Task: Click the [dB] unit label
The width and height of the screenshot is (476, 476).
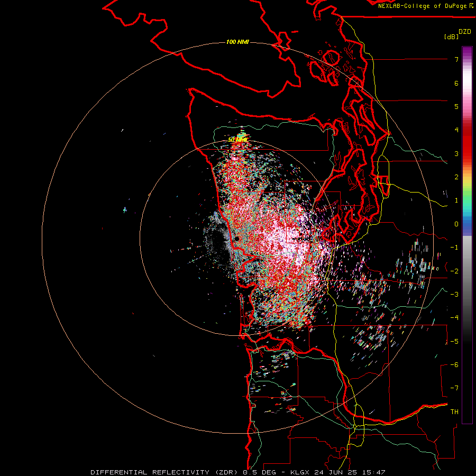Action: tap(452, 36)
